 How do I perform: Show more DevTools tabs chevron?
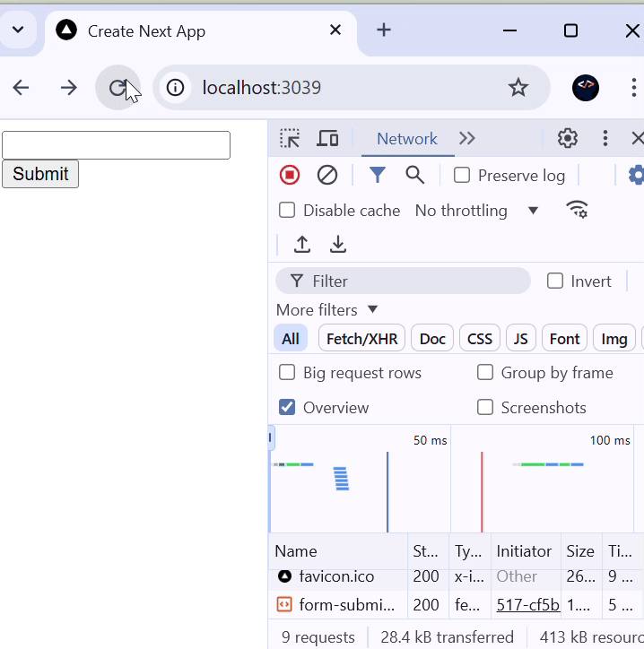[x=467, y=139]
